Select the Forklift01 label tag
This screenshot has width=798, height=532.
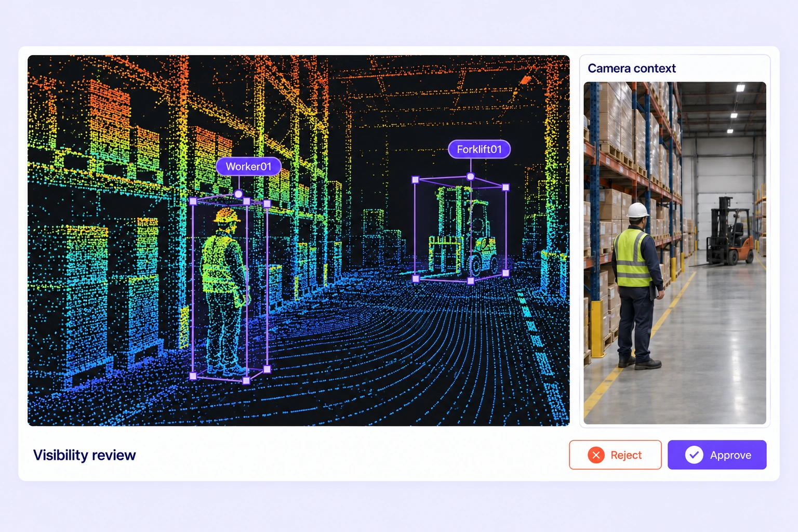[x=479, y=149]
